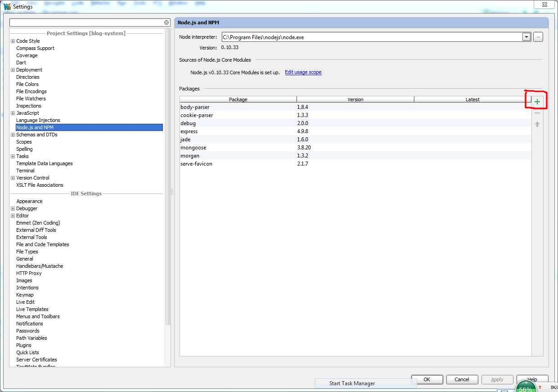Open Terminal settings page
This screenshot has height=392, width=558.
click(x=25, y=171)
